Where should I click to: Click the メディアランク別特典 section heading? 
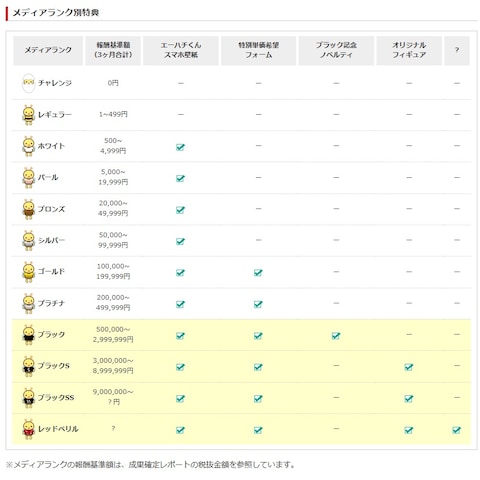(x=55, y=13)
